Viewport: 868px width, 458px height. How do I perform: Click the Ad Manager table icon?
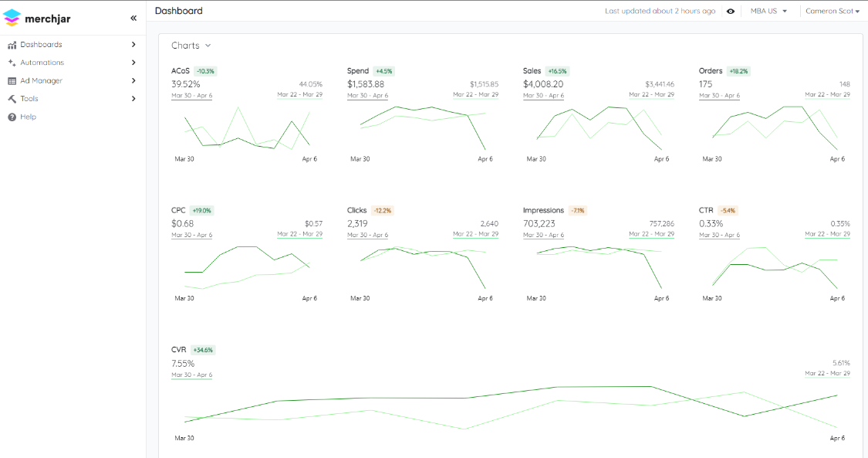click(12, 81)
